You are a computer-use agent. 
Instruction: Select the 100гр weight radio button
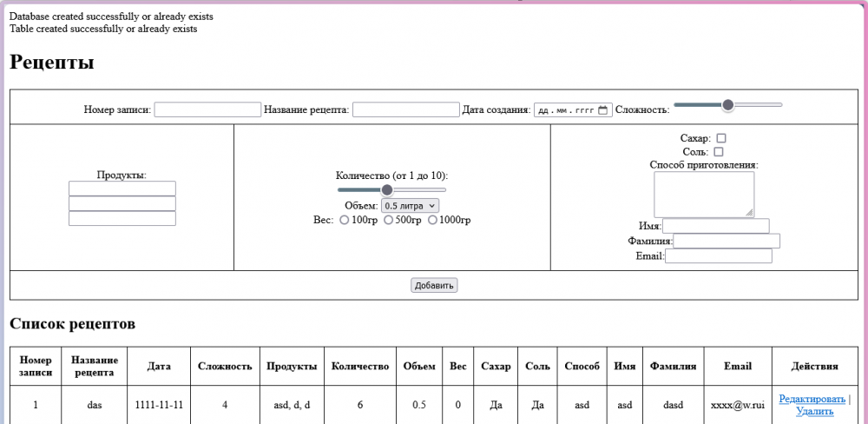[345, 221]
